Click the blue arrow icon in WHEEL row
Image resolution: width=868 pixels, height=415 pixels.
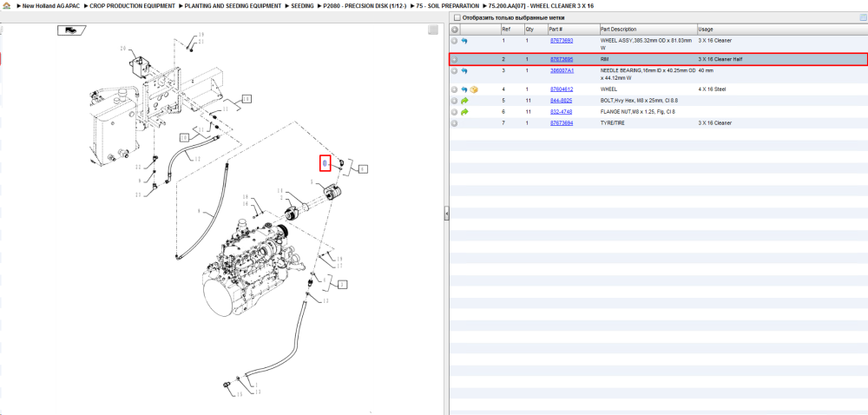[464, 89]
